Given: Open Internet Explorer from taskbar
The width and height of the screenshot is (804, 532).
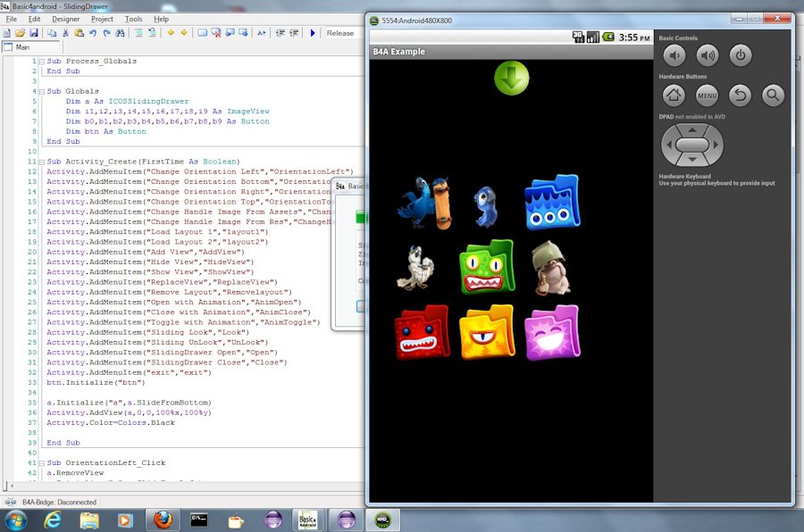Looking at the screenshot, I should pos(53,520).
